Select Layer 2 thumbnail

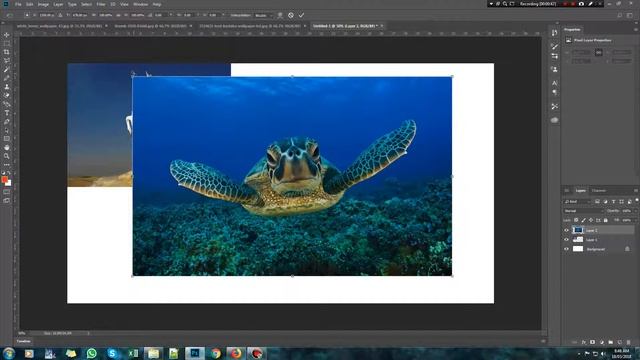pyautogui.click(x=578, y=230)
